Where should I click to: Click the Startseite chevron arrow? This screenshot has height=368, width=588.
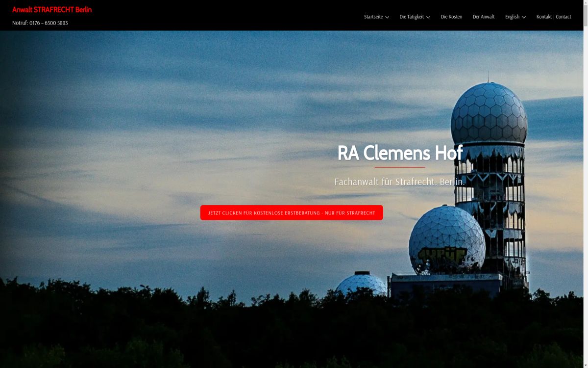click(387, 17)
